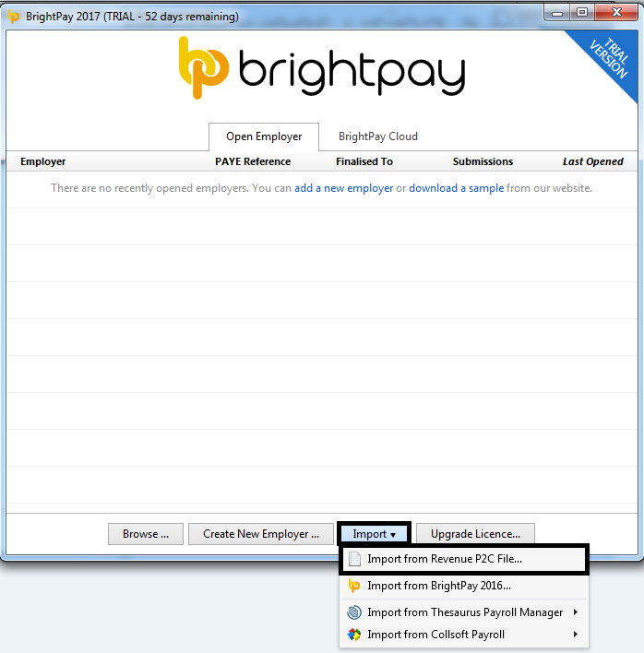Follow the download a sample link
This screenshot has height=653, width=644.
click(456, 188)
